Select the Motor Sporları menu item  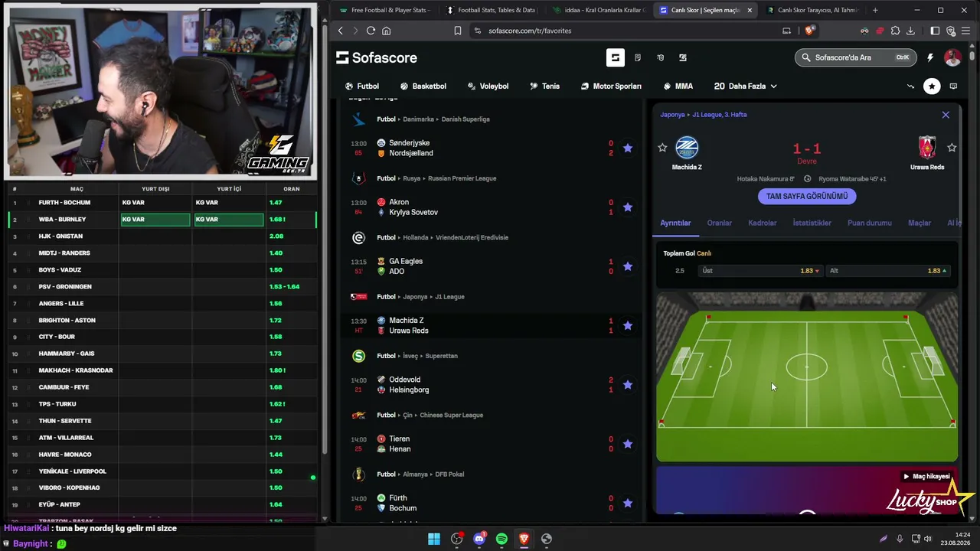click(x=611, y=86)
